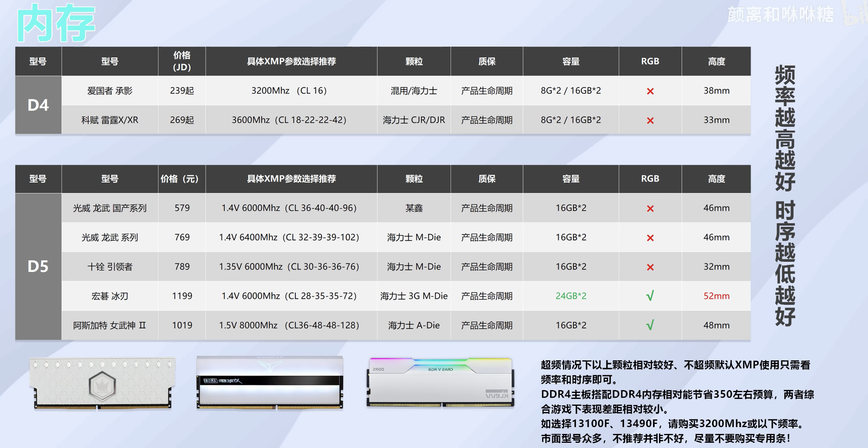Click the red X for 十铨 引领者 RGB
Viewport: 868px width, 448px height.
[650, 267]
